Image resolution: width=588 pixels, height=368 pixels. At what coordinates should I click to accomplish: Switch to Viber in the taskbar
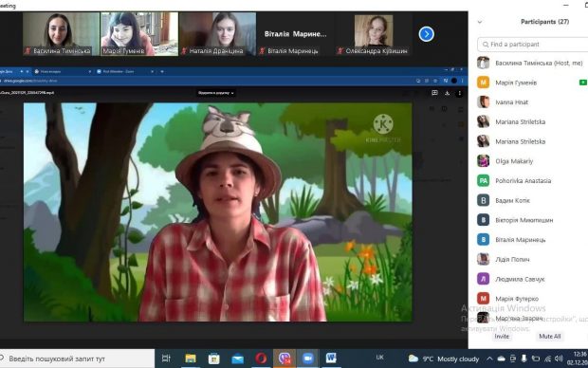click(x=285, y=359)
